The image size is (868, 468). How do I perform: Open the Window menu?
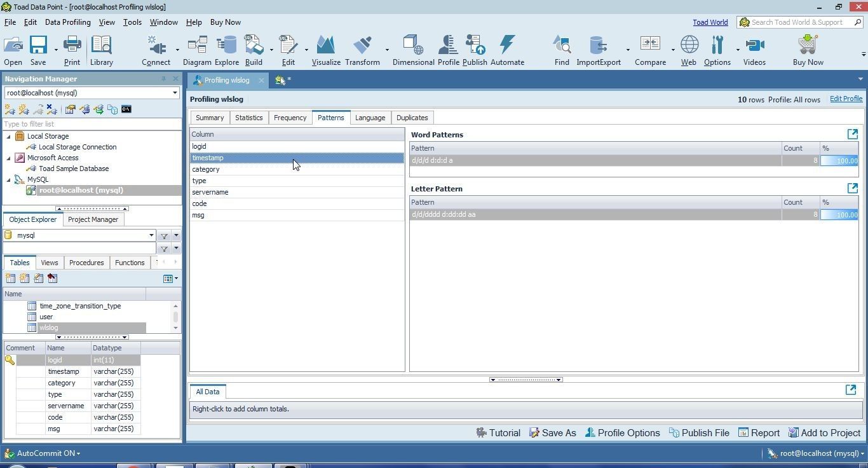point(163,22)
